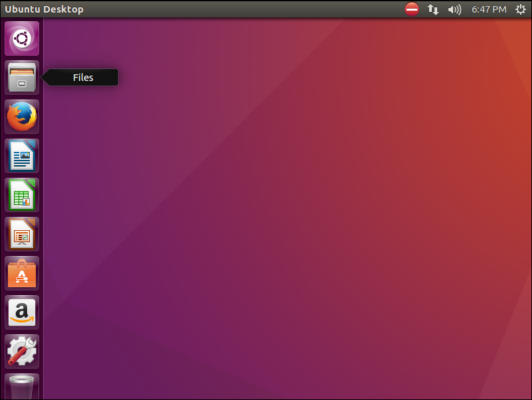Open the 6:47 PM clock menu
This screenshot has width=532, height=400.
(x=489, y=9)
